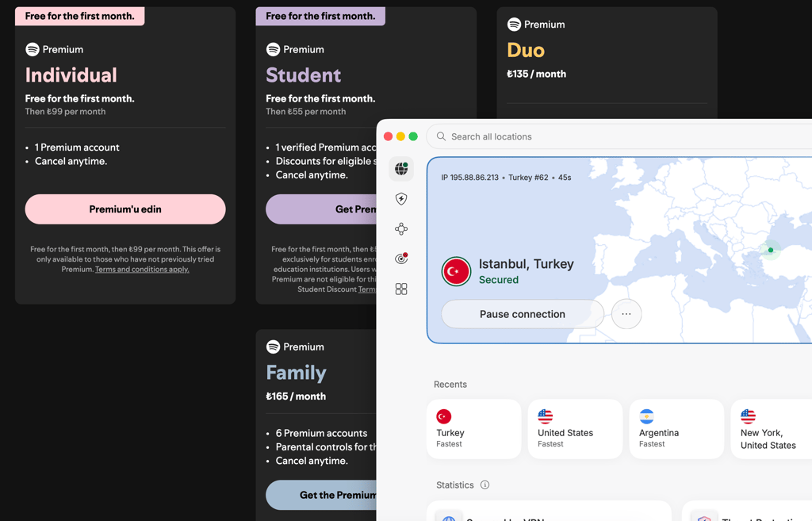The height and width of the screenshot is (521, 812).
Task: Click the green server dot on the map
Action: click(771, 250)
